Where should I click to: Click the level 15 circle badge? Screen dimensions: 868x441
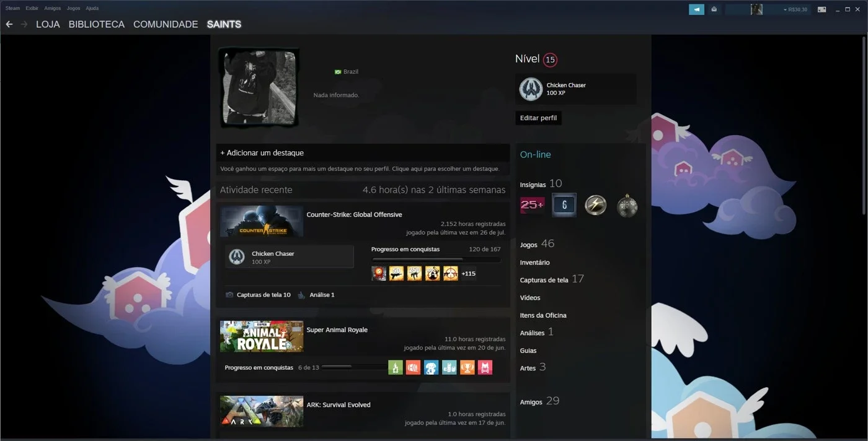(550, 60)
